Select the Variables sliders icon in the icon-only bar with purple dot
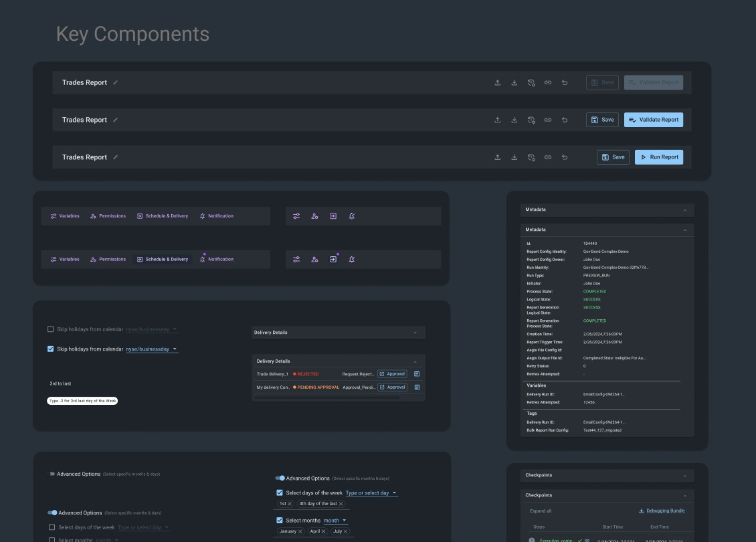 (x=296, y=260)
